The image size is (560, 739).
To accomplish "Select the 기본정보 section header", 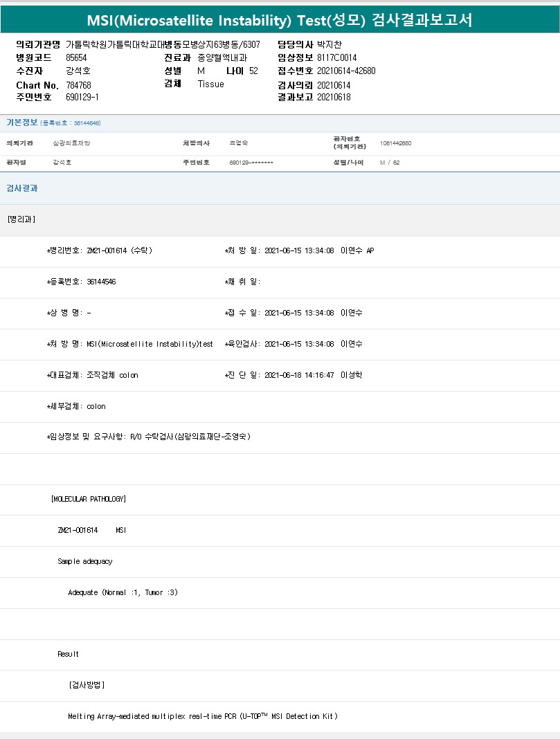I will coord(22,122).
